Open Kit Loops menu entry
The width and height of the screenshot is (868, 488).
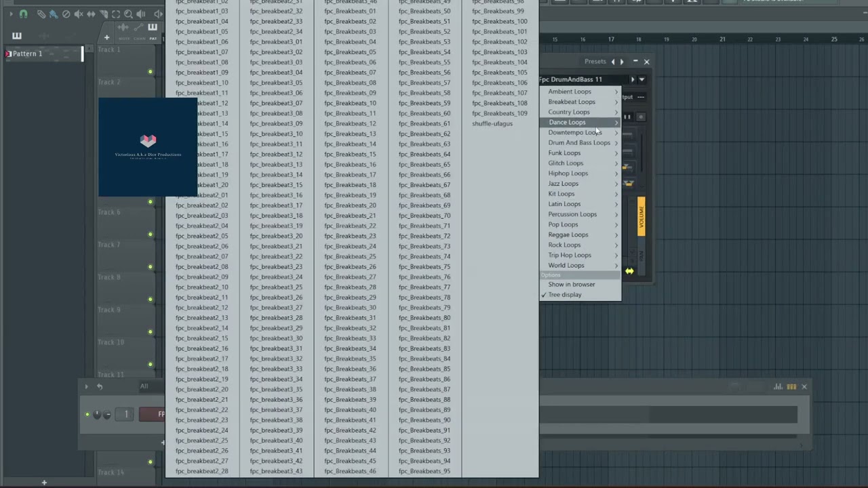pos(580,194)
